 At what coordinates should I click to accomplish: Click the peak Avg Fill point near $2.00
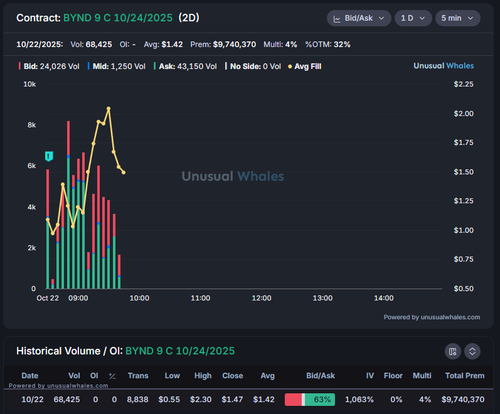point(108,108)
